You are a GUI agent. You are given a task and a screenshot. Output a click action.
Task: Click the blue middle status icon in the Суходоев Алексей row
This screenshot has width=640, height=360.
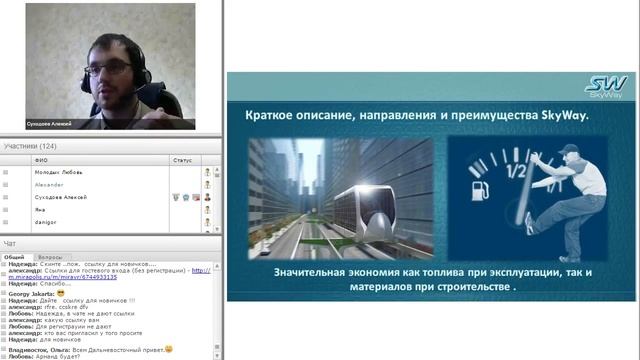click(186, 197)
